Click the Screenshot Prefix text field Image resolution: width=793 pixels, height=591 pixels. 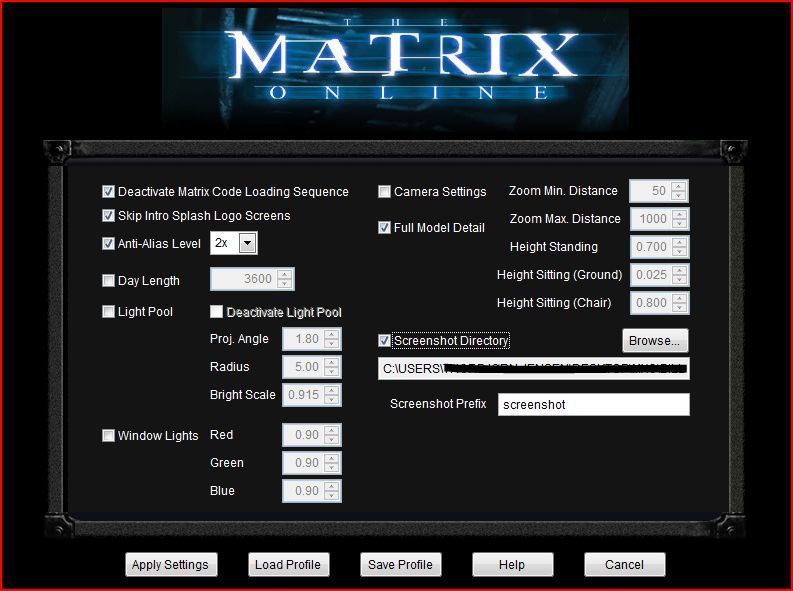(x=593, y=404)
